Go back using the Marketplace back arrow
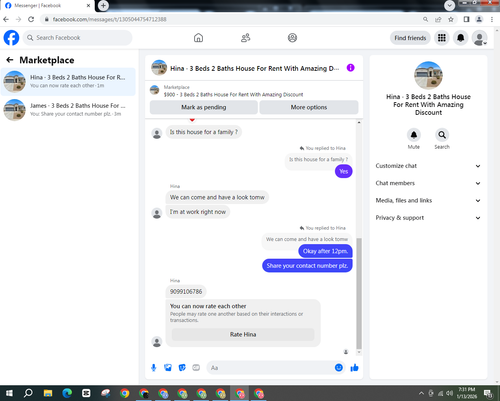 pyautogui.click(x=10, y=60)
